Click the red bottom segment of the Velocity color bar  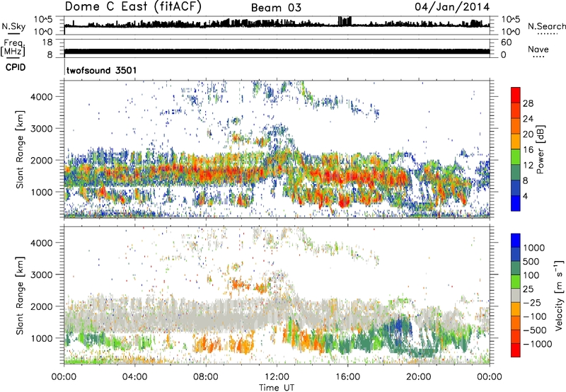tap(516, 350)
